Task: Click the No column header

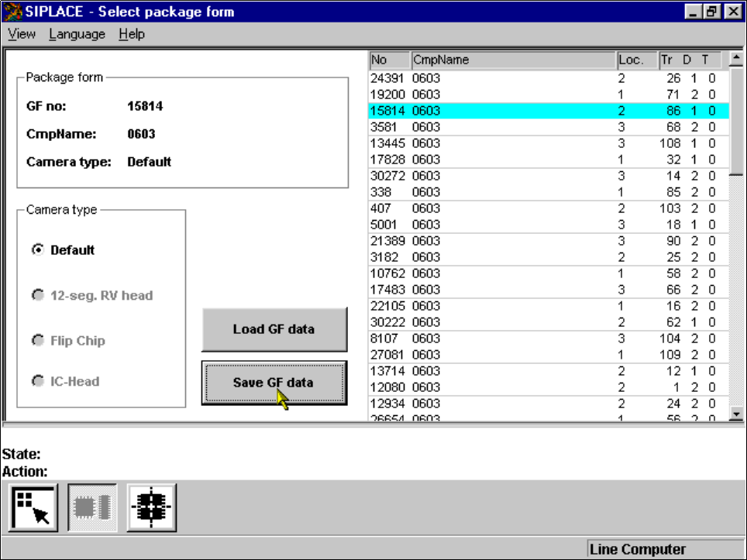Action: tap(389, 60)
